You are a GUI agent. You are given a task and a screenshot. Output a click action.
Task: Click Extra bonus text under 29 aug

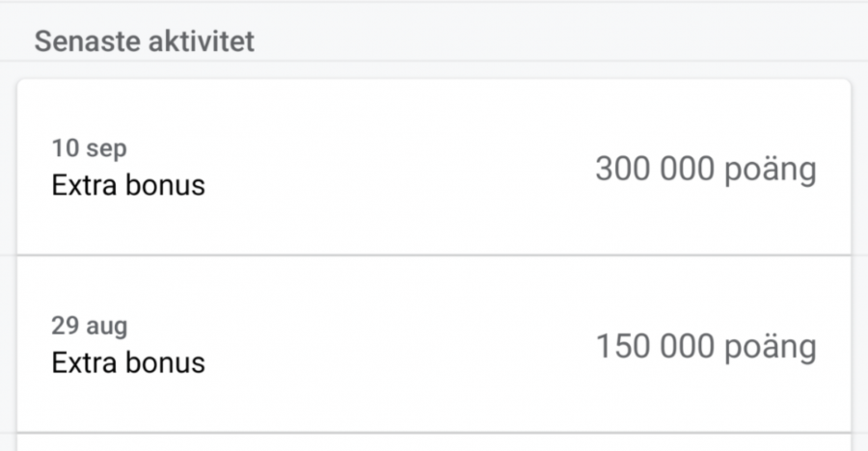point(128,362)
